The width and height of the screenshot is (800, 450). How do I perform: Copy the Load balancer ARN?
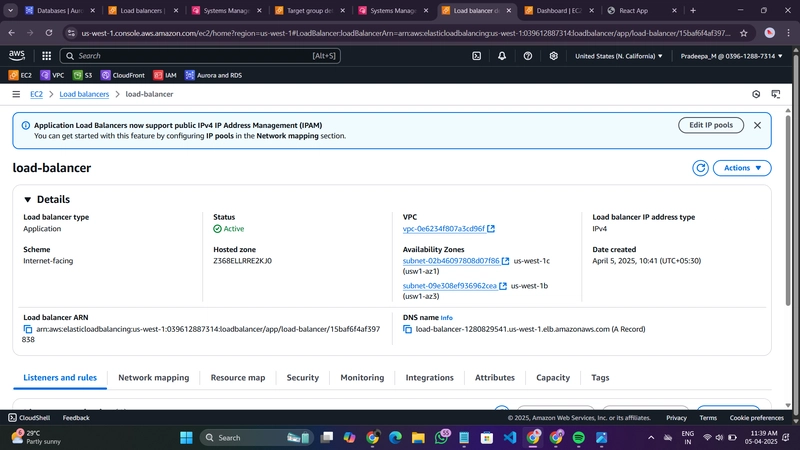(28, 330)
